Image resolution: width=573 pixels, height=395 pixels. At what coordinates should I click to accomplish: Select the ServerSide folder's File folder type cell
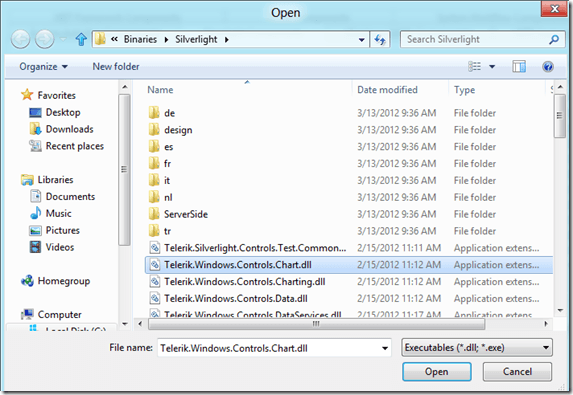pyautogui.click(x=475, y=214)
